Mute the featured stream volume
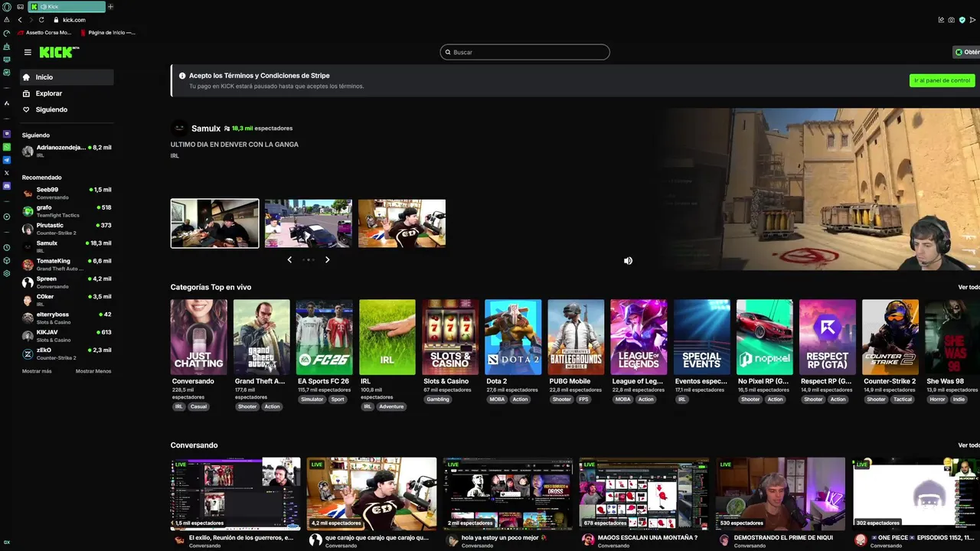Image resolution: width=980 pixels, height=551 pixels. point(628,261)
